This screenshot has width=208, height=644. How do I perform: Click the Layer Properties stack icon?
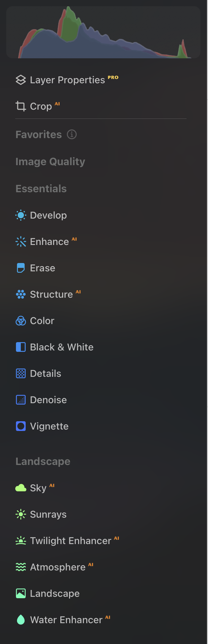point(21,80)
